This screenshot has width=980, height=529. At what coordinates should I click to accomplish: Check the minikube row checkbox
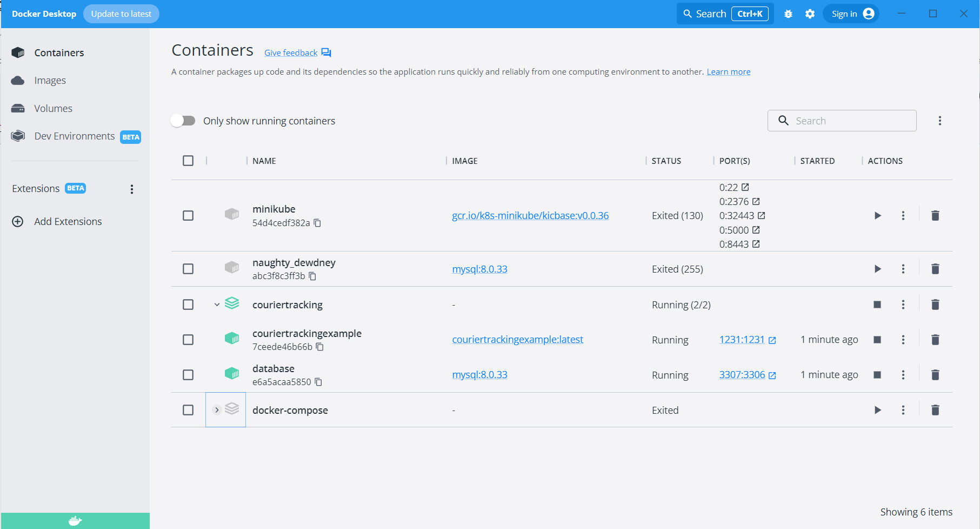(x=188, y=216)
